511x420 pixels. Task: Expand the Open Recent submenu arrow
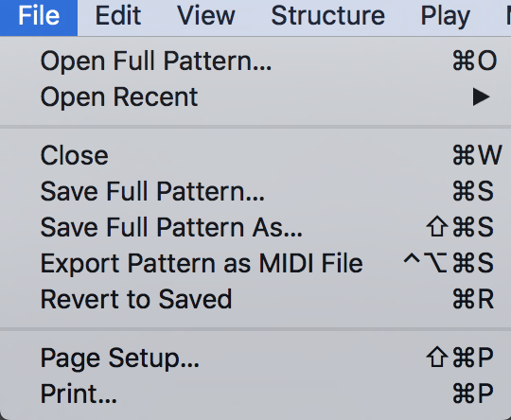click(x=481, y=97)
